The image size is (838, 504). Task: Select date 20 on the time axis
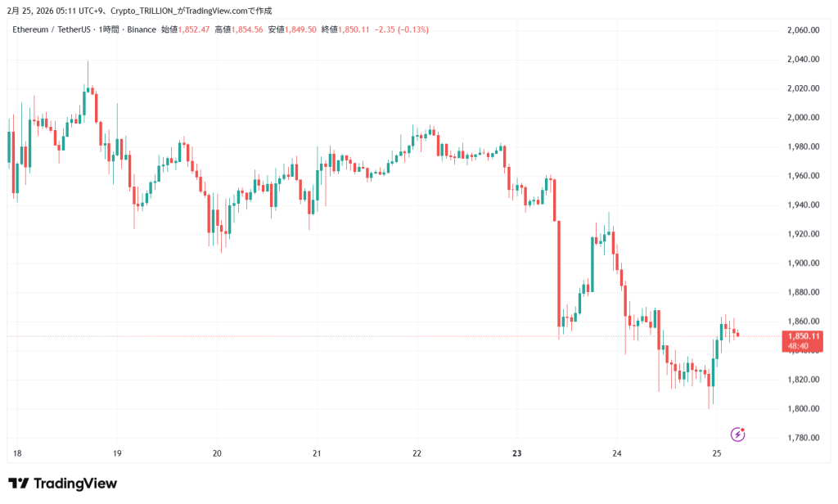[217, 453]
